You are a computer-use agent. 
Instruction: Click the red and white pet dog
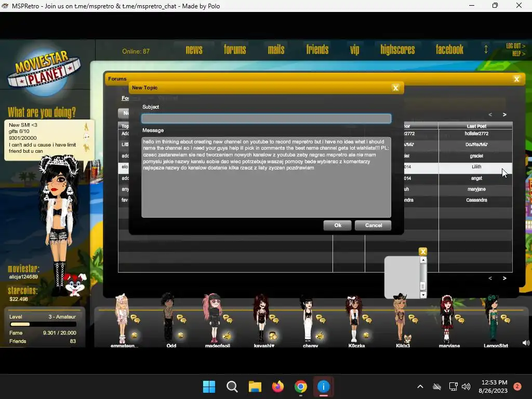(74, 284)
